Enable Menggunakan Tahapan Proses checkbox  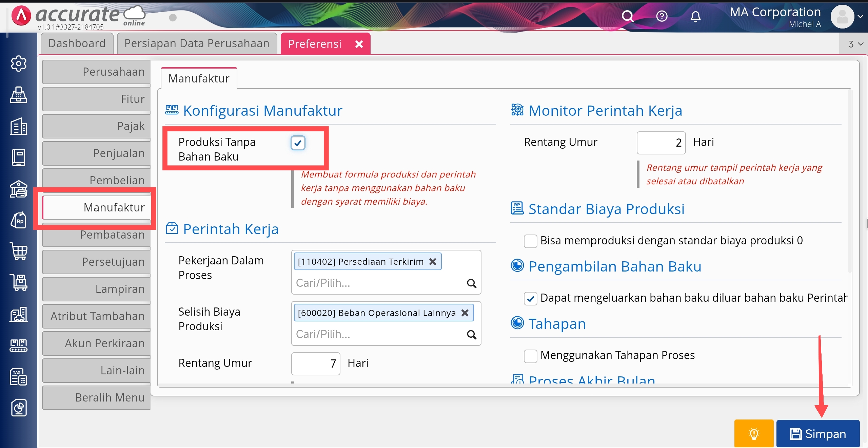click(x=530, y=356)
